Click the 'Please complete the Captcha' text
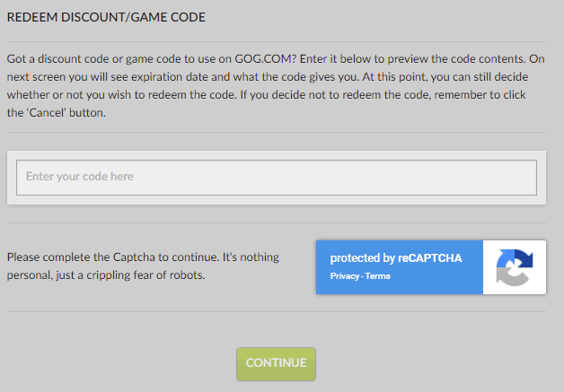This screenshot has width=564, height=392. (x=82, y=257)
